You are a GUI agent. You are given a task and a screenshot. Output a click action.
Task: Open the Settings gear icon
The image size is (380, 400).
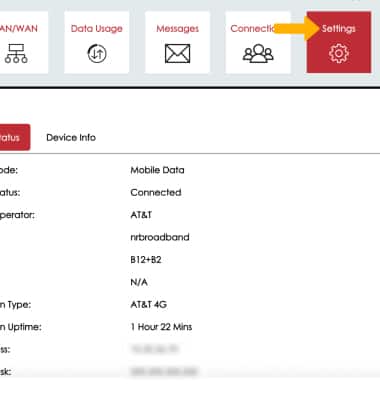[339, 54]
